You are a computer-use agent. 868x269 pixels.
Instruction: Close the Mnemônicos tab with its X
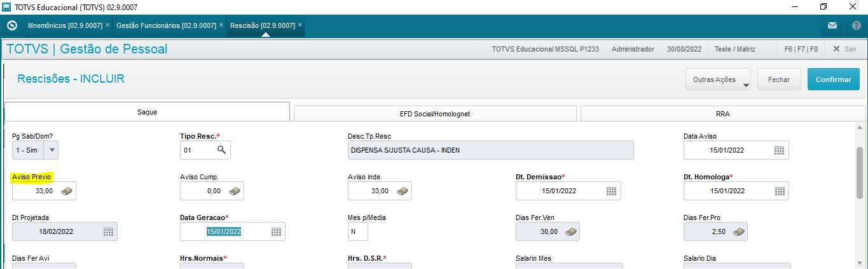point(107,25)
